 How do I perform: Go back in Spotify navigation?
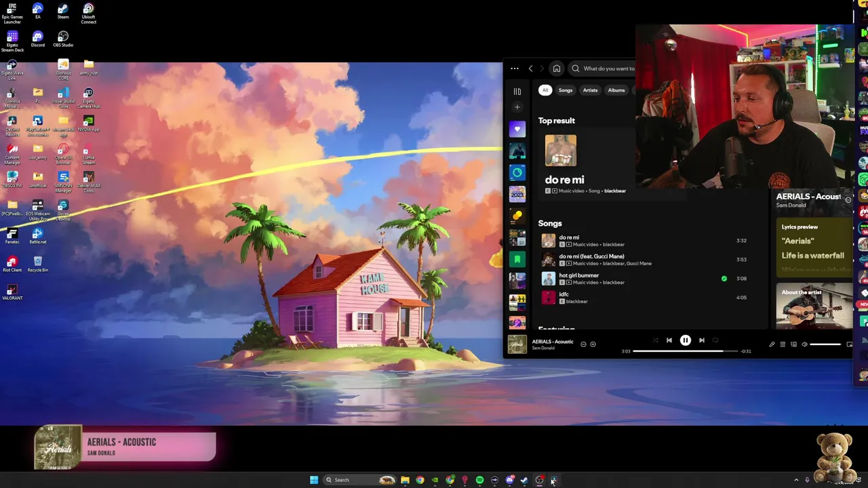530,68
